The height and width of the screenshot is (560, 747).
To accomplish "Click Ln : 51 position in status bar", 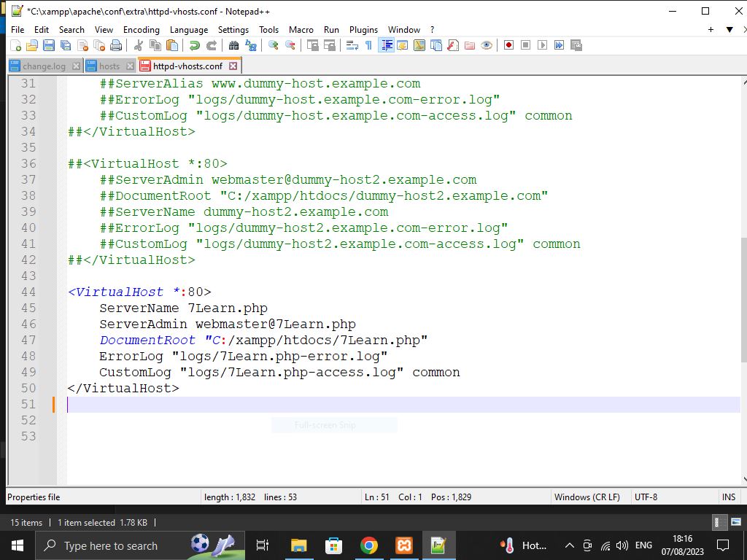I will pos(377,497).
